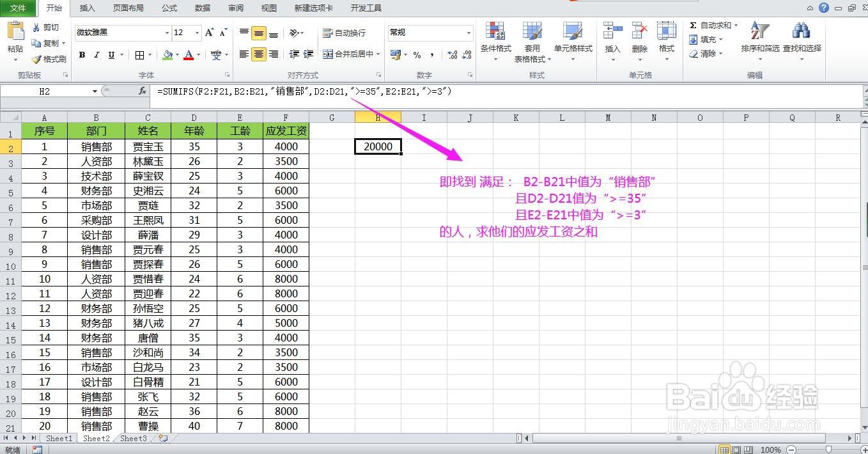The image size is (868, 454).
Task: Click the Delete cells (删除) icon
Action: 640,31
